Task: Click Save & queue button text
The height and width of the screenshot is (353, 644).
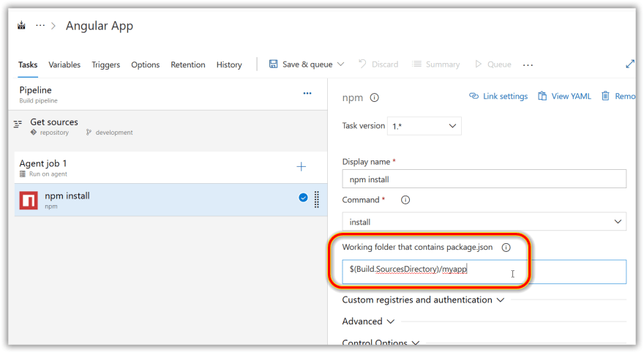Action: point(307,64)
